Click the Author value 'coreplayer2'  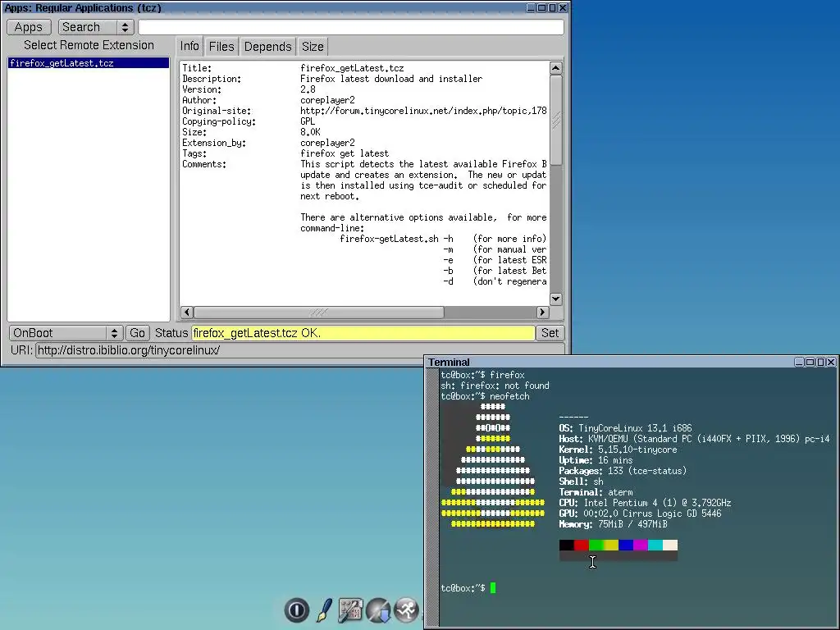(327, 100)
